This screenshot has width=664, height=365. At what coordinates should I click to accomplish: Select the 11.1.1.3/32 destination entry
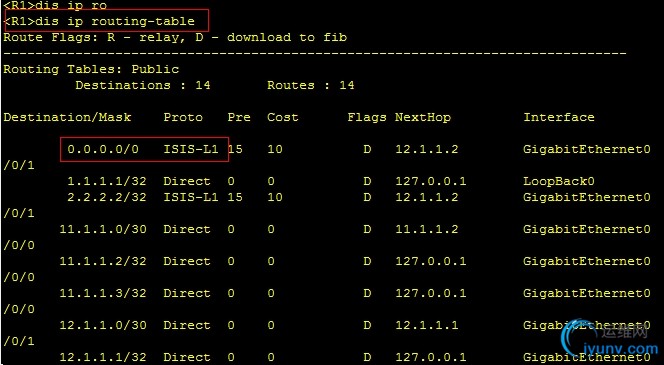[x=103, y=293]
